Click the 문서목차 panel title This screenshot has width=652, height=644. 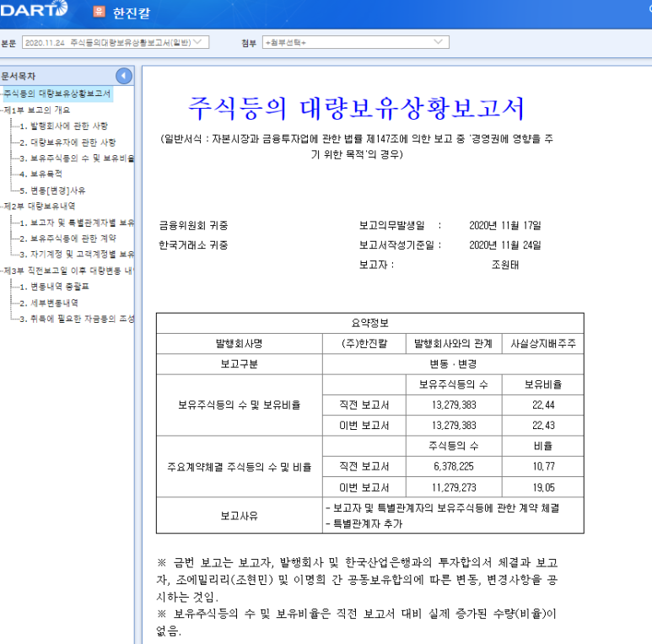point(18,76)
